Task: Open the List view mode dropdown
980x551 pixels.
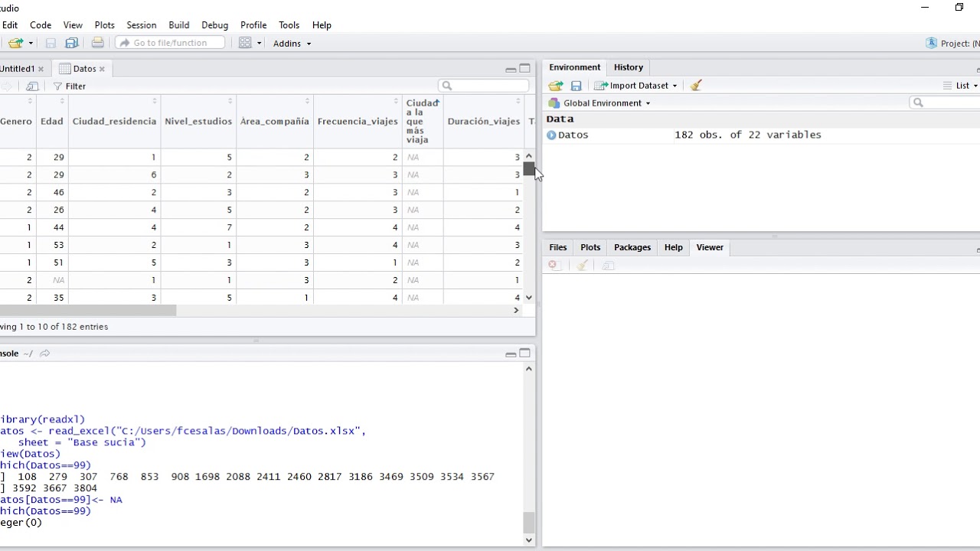Action: tap(960, 86)
